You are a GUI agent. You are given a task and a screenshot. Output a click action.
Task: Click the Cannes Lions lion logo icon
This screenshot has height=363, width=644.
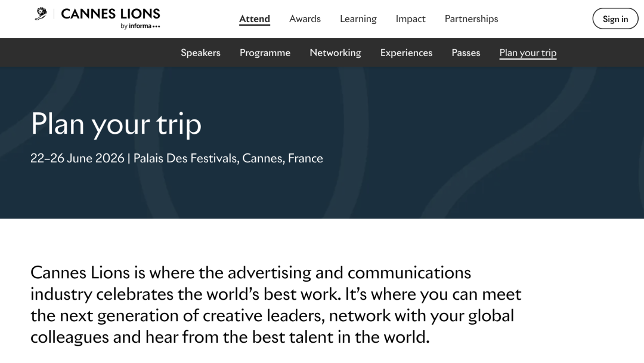[x=41, y=14]
